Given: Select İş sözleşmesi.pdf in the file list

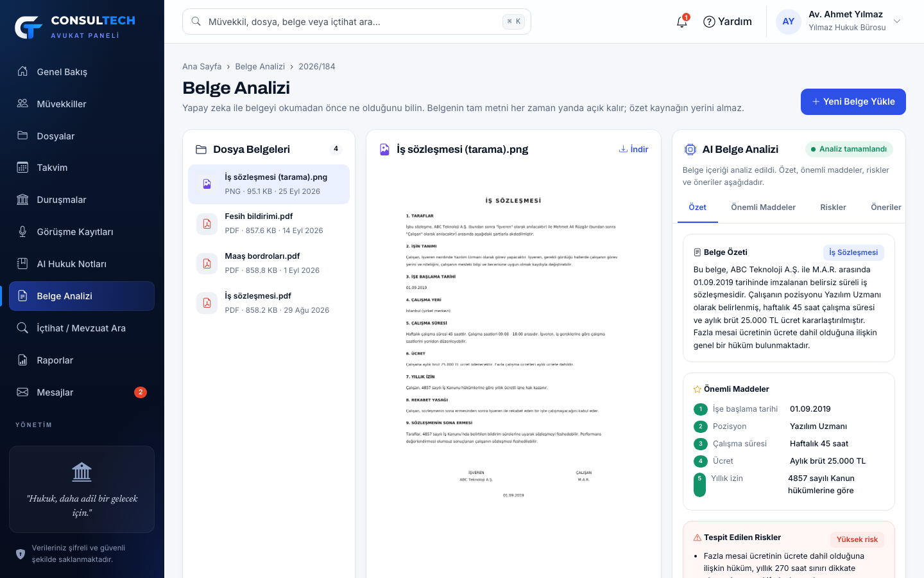Looking at the screenshot, I should 269,303.
